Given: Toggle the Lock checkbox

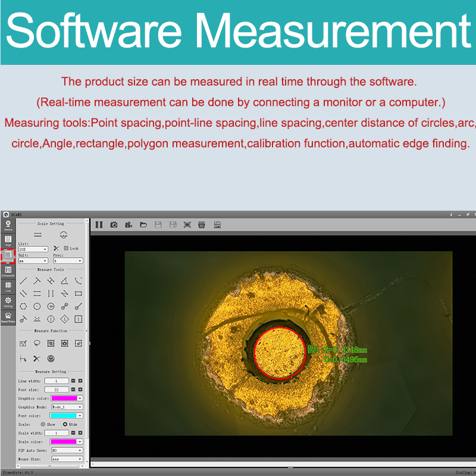Looking at the screenshot, I should [x=66, y=249].
